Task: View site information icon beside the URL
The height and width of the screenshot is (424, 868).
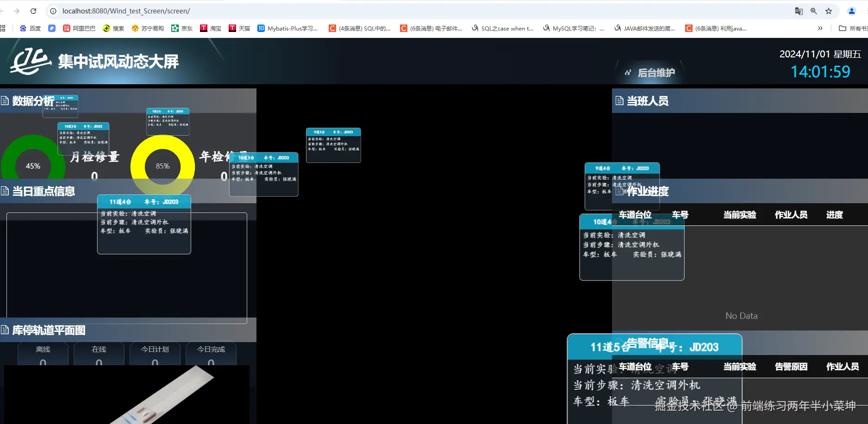Action: [x=53, y=11]
